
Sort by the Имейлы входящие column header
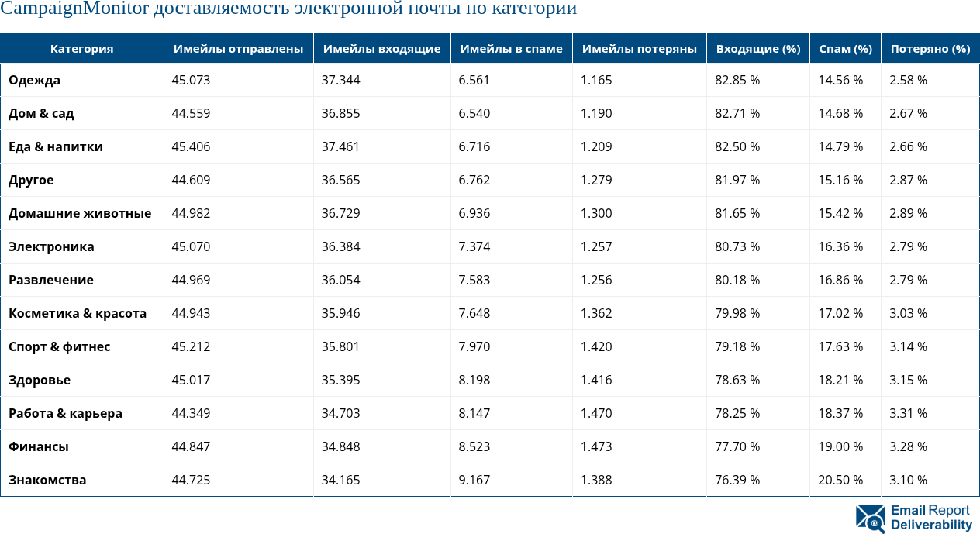point(381,47)
